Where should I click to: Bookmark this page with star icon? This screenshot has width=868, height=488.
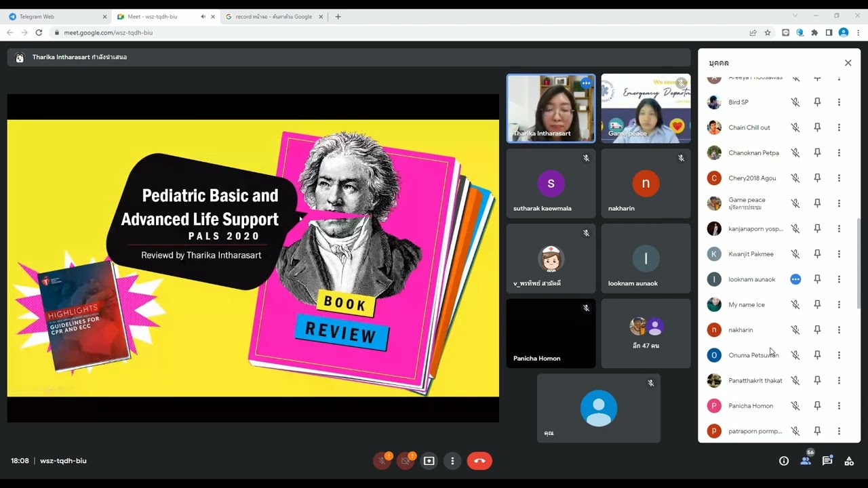pyautogui.click(x=768, y=33)
